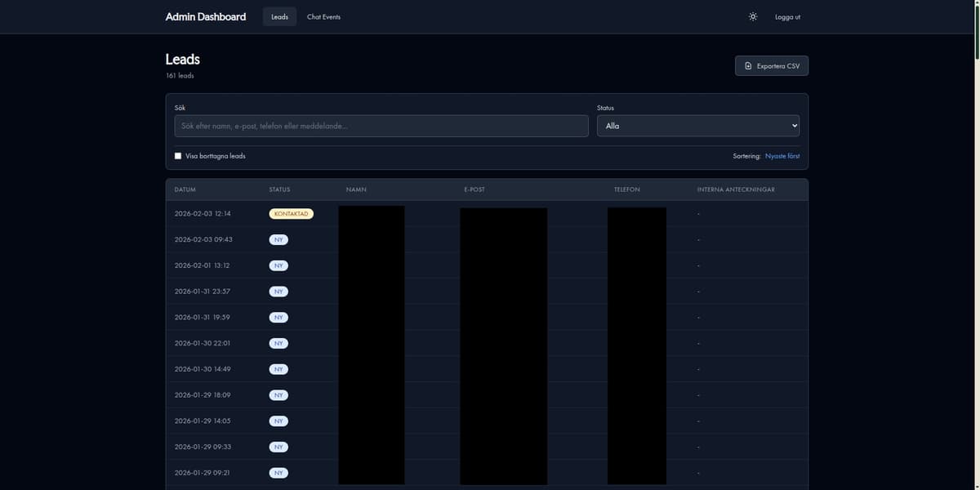Image resolution: width=980 pixels, height=490 pixels.
Task: Select row dated 2026-01-30 22:01
Action: point(487,343)
